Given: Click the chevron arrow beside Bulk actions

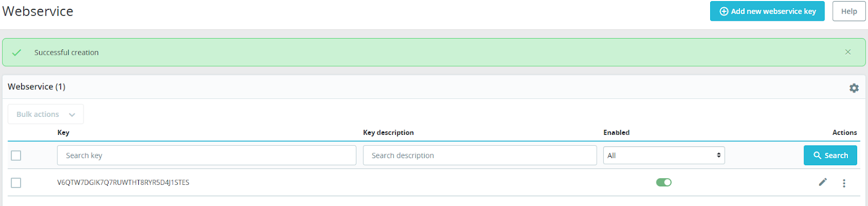Looking at the screenshot, I should click(x=72, y=115).
